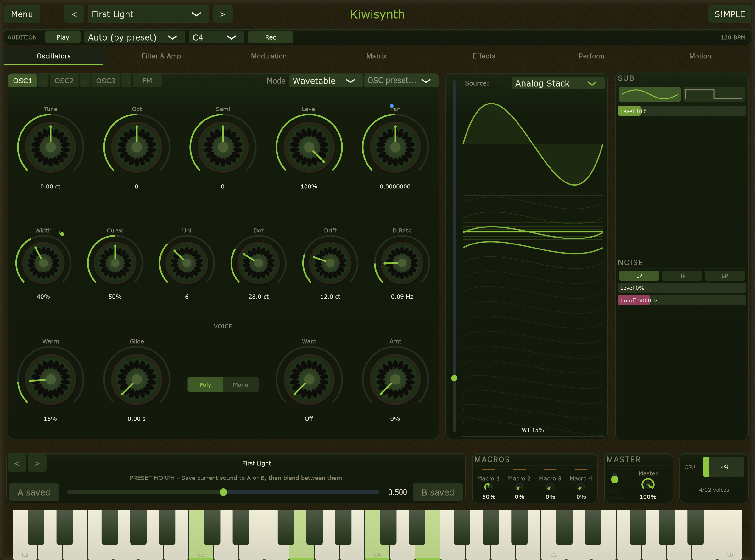Click the 120 BPM tempo readout

(x=733, y=37)
